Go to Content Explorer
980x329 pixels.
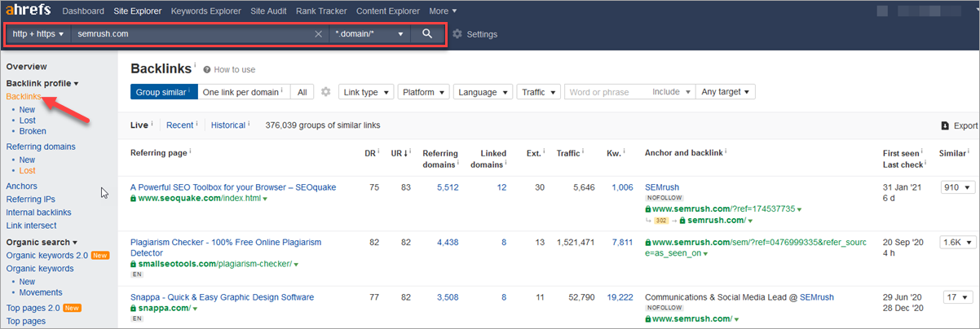tap(388, 11)
